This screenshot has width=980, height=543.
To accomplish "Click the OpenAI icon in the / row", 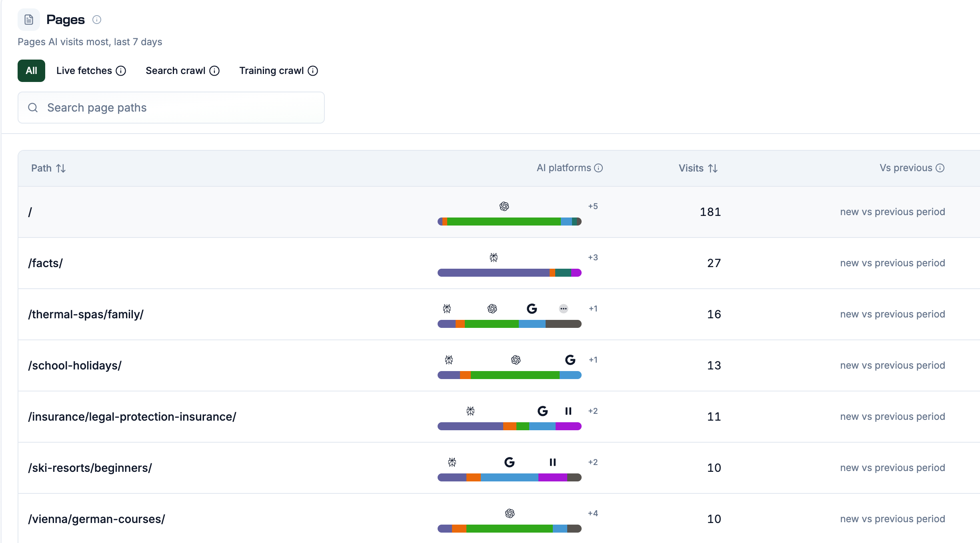I will click(504, 206).
